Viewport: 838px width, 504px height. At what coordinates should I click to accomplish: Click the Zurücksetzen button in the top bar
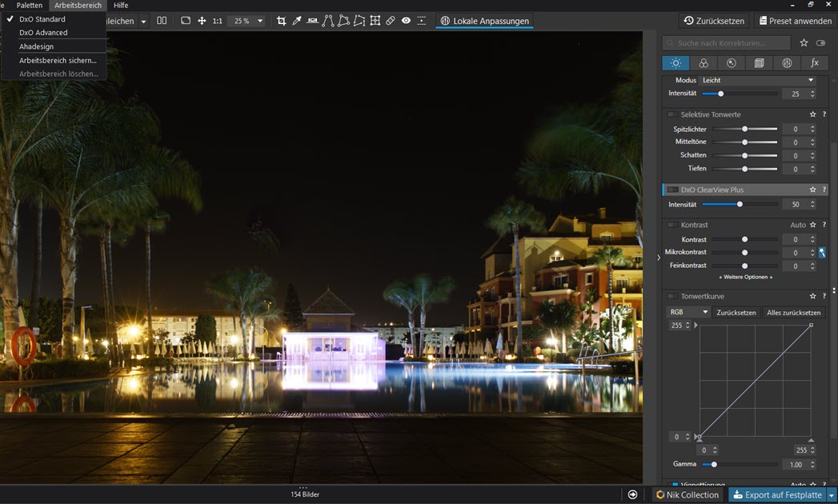coord(714,21)
